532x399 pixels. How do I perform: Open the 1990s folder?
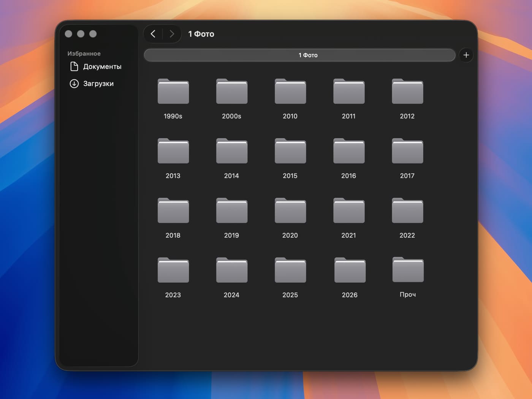[x=173, y=92]
